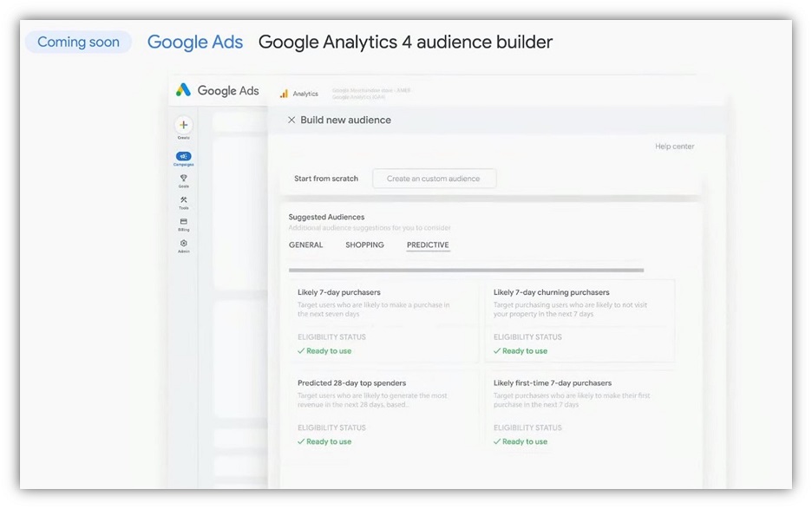This screenshot has height=509, width=812.
Task: Open the PREDICTIVE tab
Action: point(427,245)
